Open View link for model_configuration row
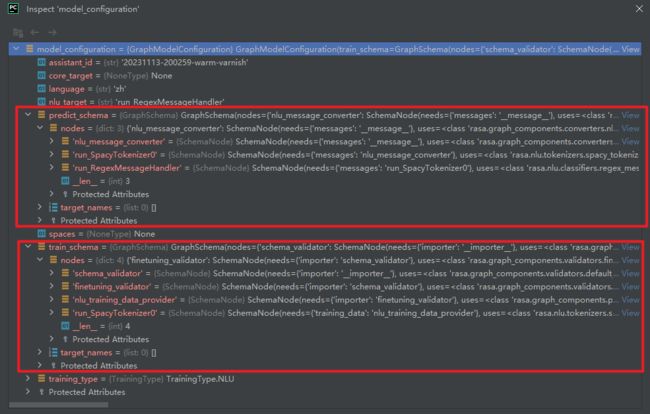650x414 pixels. click(630, 48)
